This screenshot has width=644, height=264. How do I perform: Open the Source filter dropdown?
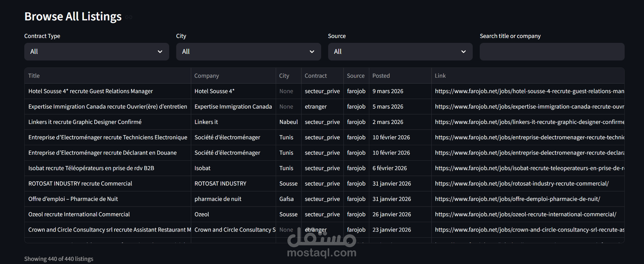click(x=400, y=52)
